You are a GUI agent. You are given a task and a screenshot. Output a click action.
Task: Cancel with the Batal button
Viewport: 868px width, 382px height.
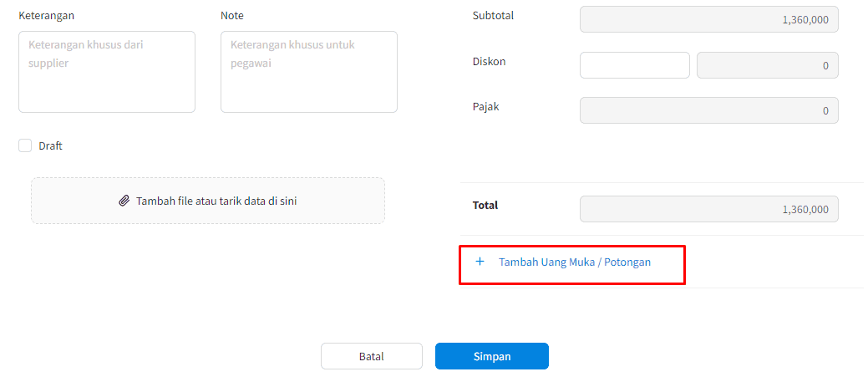pos(372,356)
